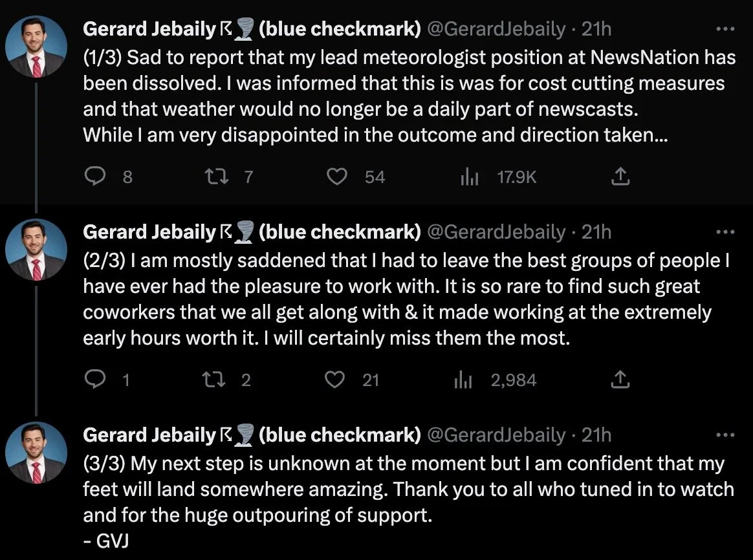Viewport: 753px width, 560px height.
Task: Share the first tweet via upload icon
Action: [x=620, y=176]
